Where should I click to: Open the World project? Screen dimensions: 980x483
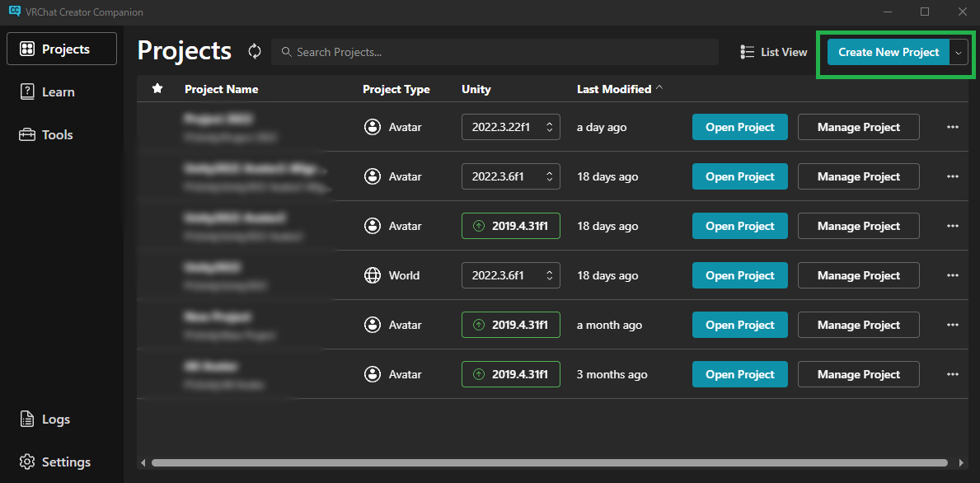(740, 275)
